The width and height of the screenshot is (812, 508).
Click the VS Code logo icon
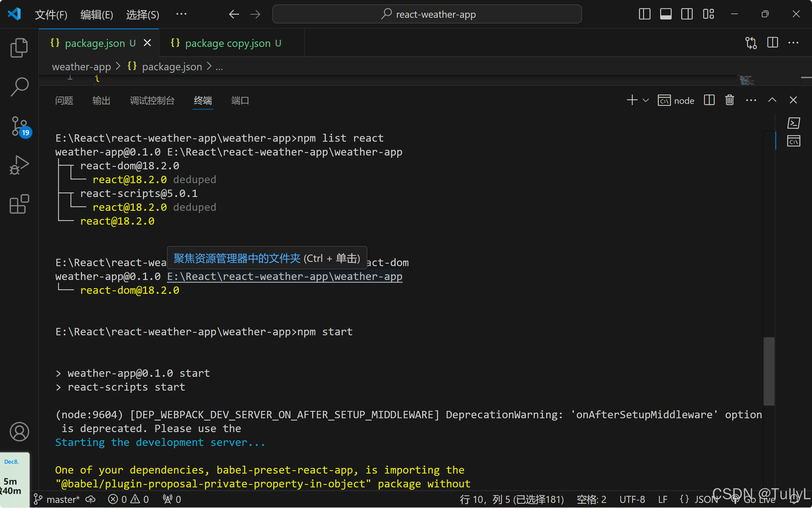click(14, 14)
